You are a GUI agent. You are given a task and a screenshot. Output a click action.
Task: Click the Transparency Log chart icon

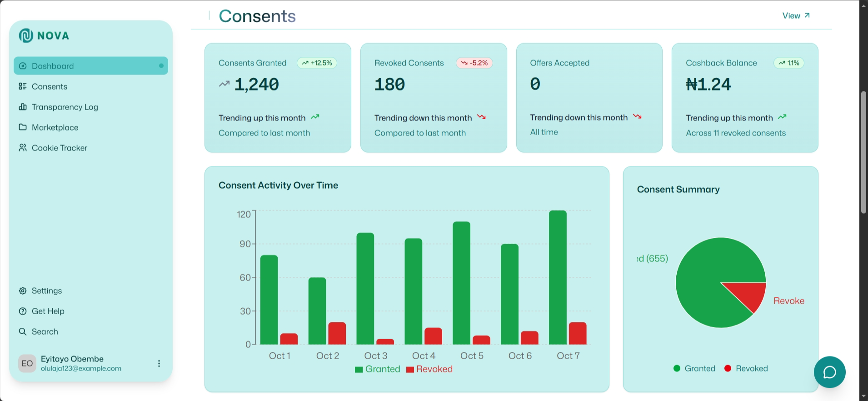pyautogui.click(x=23, y=107)
